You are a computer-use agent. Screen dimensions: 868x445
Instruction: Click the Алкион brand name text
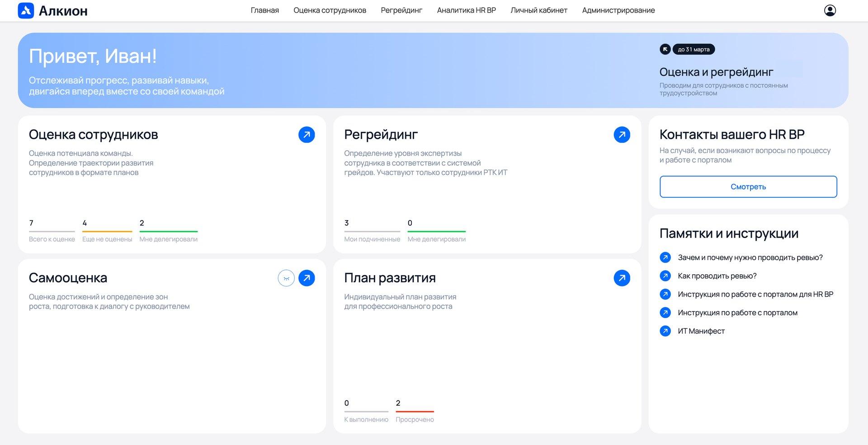[x=63, y=11]
